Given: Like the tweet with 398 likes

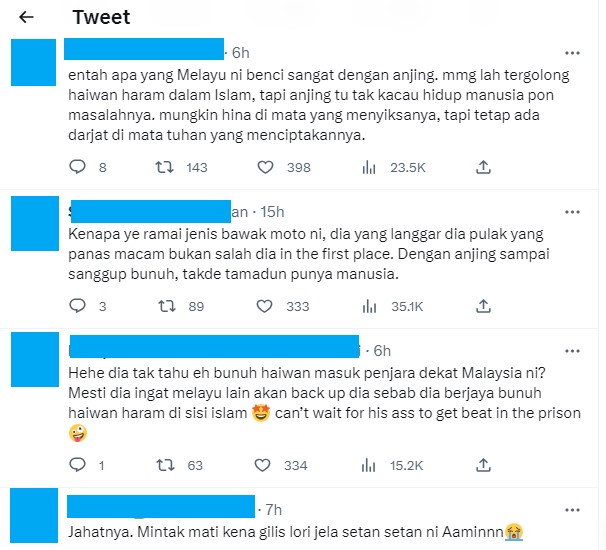Looking at the screenshot, I should (266, 167).
